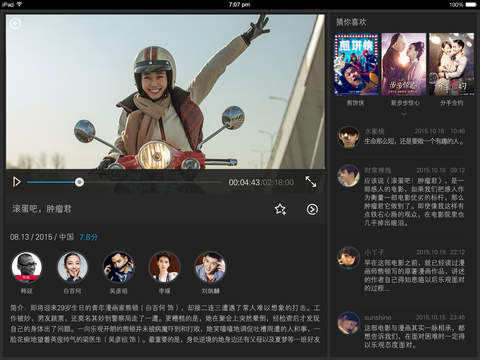Open the first commenter's profile avatar

[348, 137]
